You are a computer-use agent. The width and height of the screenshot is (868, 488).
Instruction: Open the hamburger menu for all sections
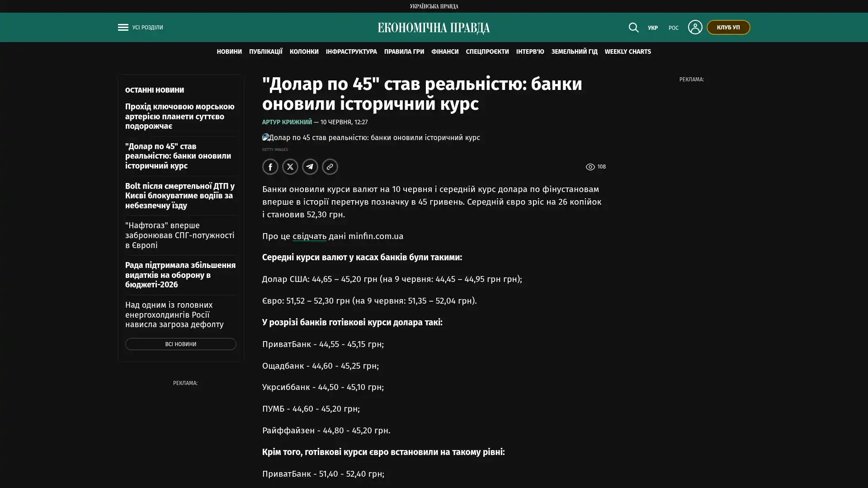tap(123, 27)
